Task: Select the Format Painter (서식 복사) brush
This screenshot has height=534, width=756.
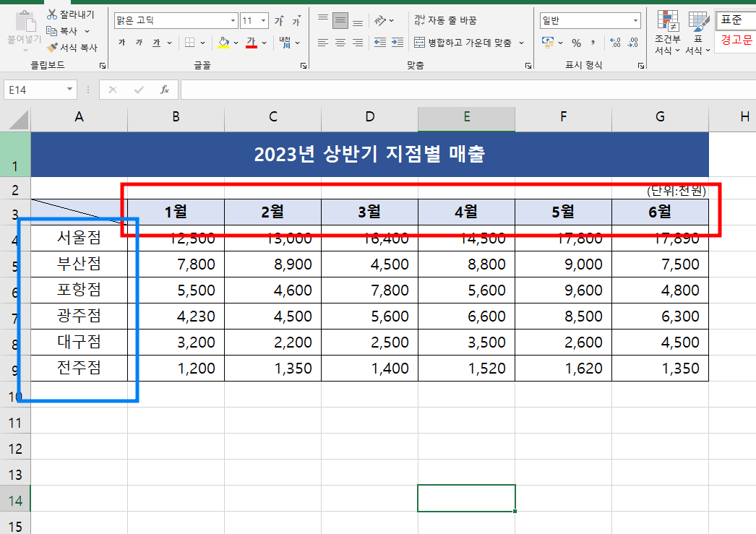Action: tap(72, 47)
